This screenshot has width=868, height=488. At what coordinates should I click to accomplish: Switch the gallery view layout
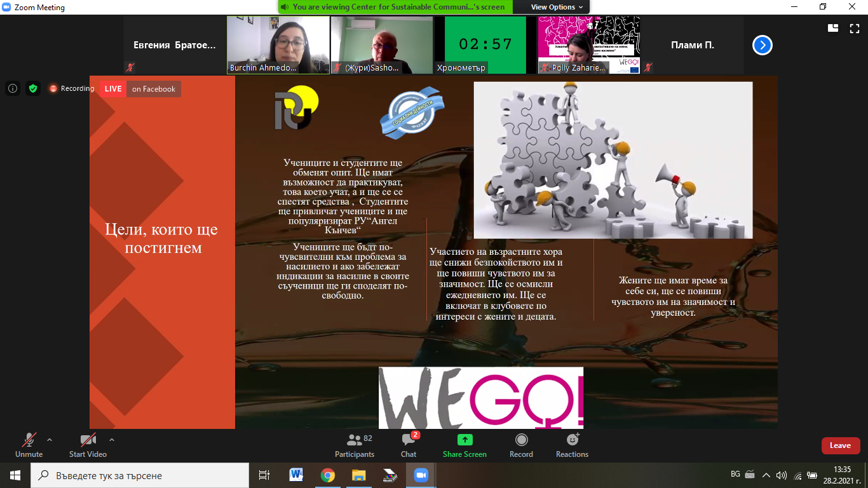tap(833, 28)
